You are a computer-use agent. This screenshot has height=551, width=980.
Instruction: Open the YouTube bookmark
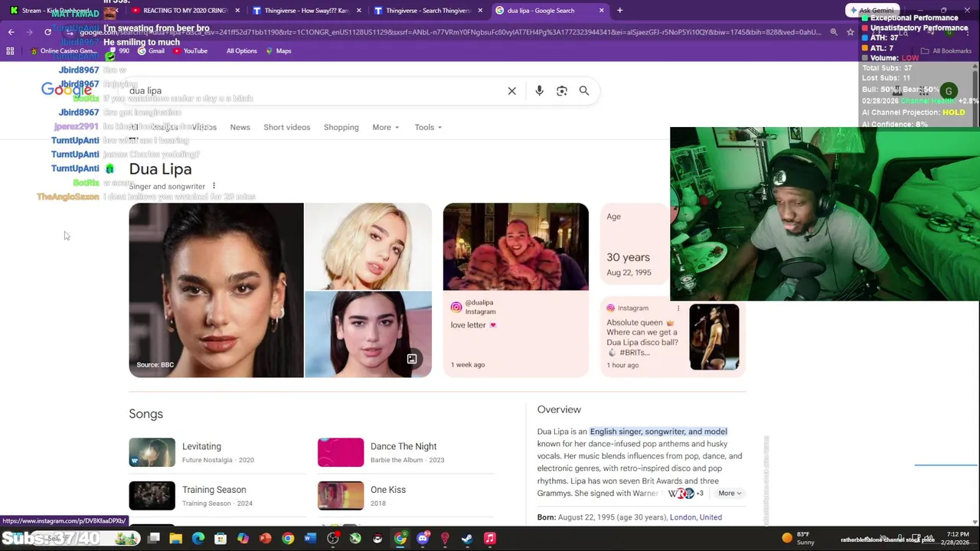190,51
